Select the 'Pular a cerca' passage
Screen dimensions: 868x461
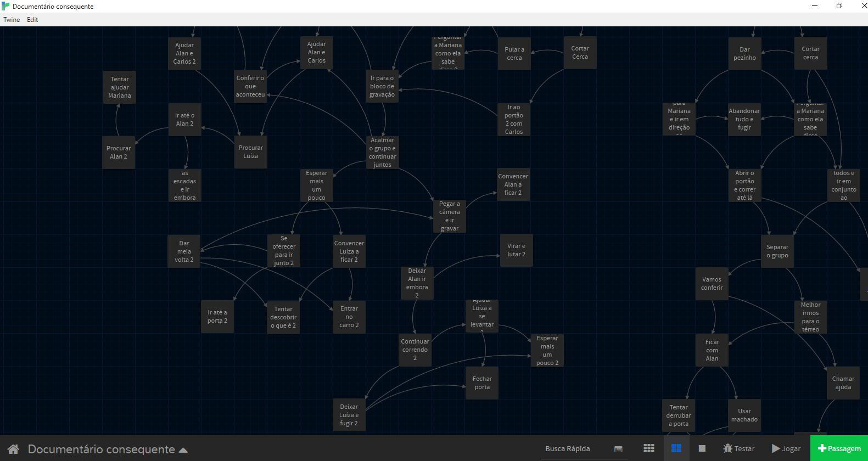[x=514, y=53]
